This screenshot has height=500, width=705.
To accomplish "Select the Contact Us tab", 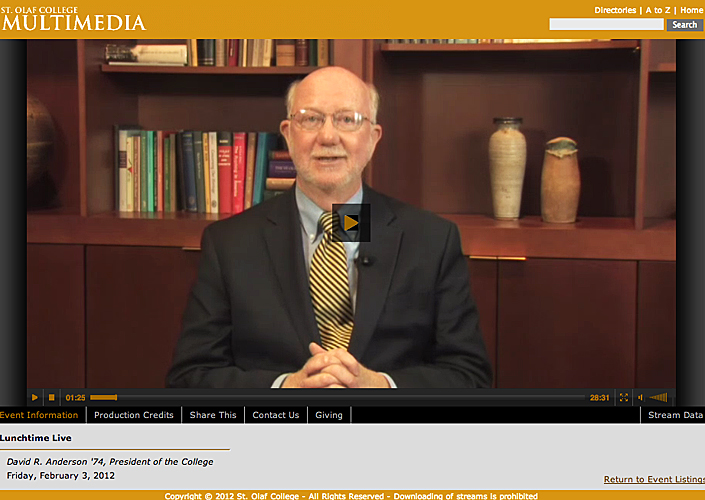I will coord(276,415).
